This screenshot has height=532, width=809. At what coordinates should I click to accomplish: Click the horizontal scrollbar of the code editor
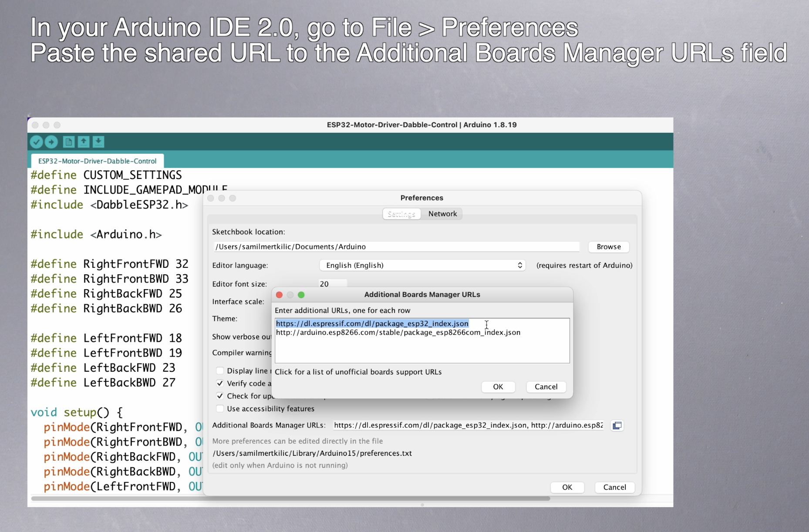click(x=290, y=498)
